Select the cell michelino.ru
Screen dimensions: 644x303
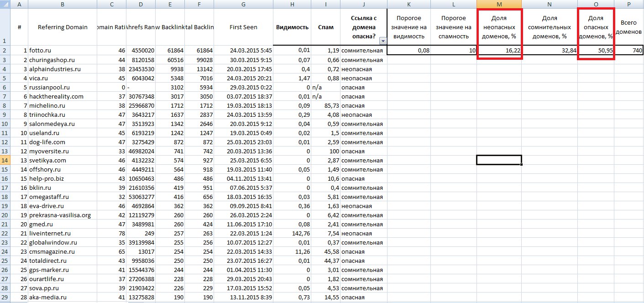coord(62,105)
